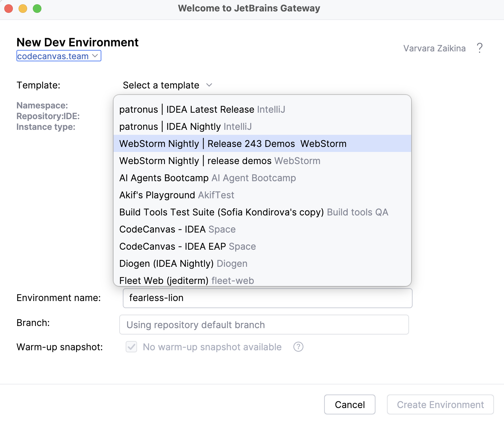Click the help question mark icon
The height and width of the screenshot is (428, 504).
(x=480, y=48)
